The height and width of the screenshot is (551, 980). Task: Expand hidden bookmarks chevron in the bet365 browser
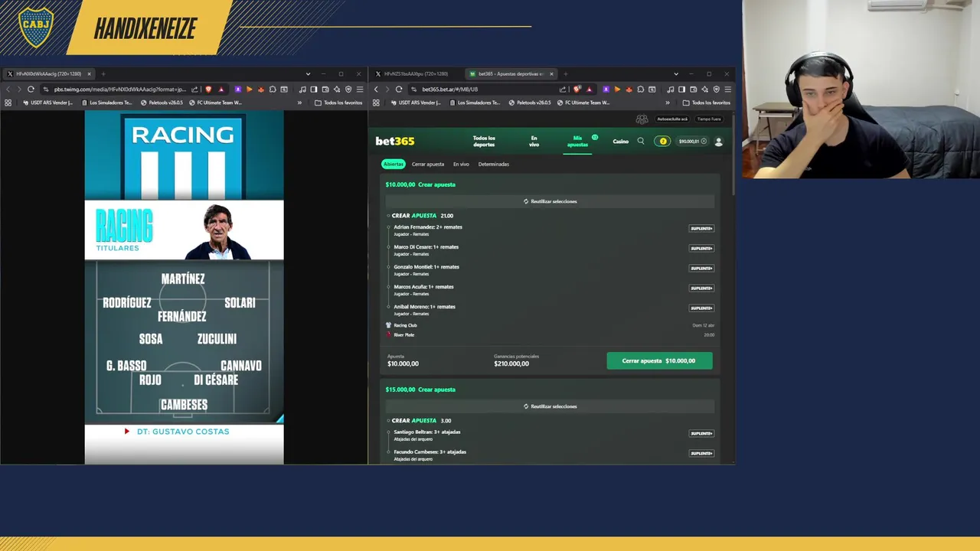click(668, 103)
